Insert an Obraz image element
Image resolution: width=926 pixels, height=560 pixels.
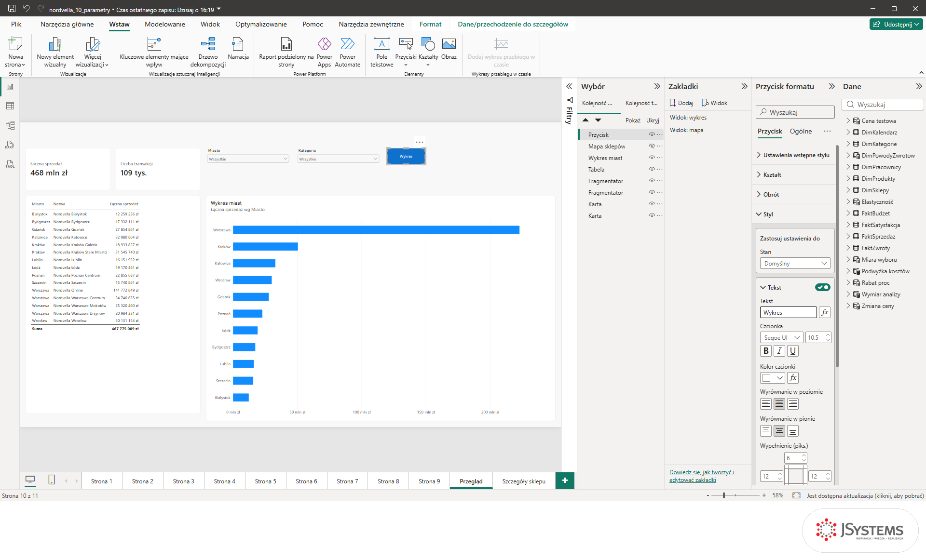(449, 49)
